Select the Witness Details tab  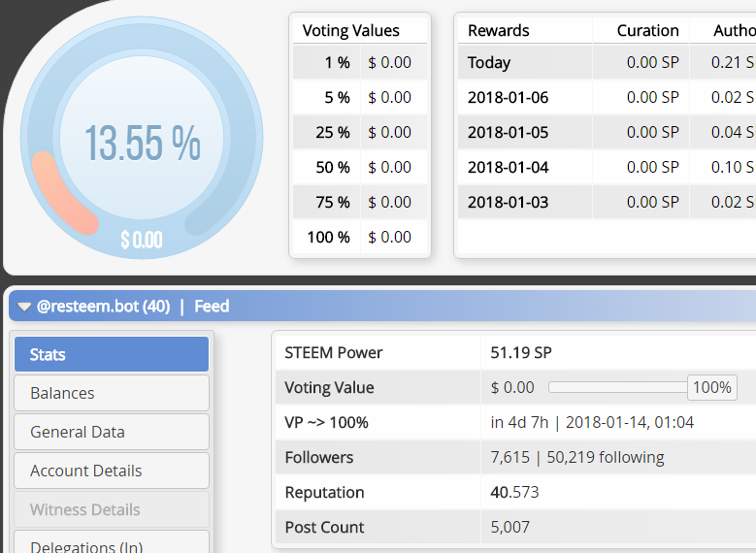pos(112,509)
